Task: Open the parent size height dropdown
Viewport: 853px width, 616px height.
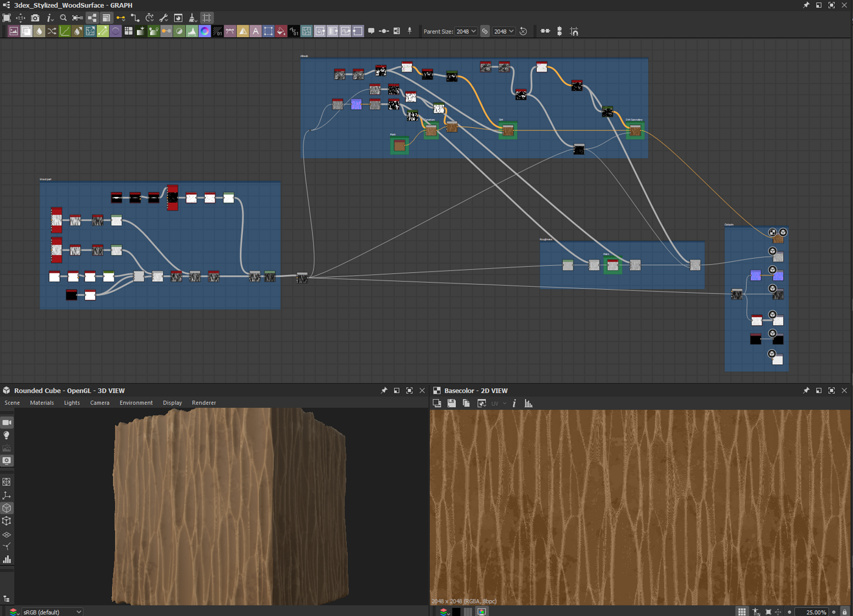Action: (x=504, y=32)
